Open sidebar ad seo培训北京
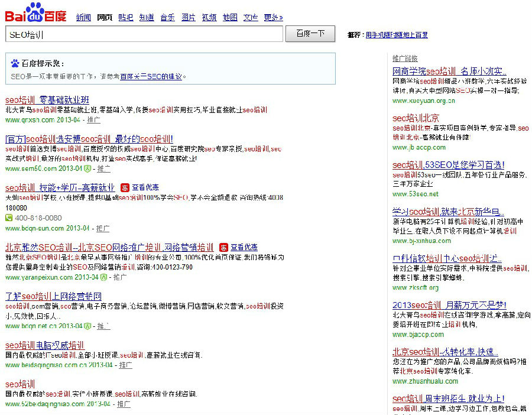Screen dimensions: 532x415 [416, 118]
